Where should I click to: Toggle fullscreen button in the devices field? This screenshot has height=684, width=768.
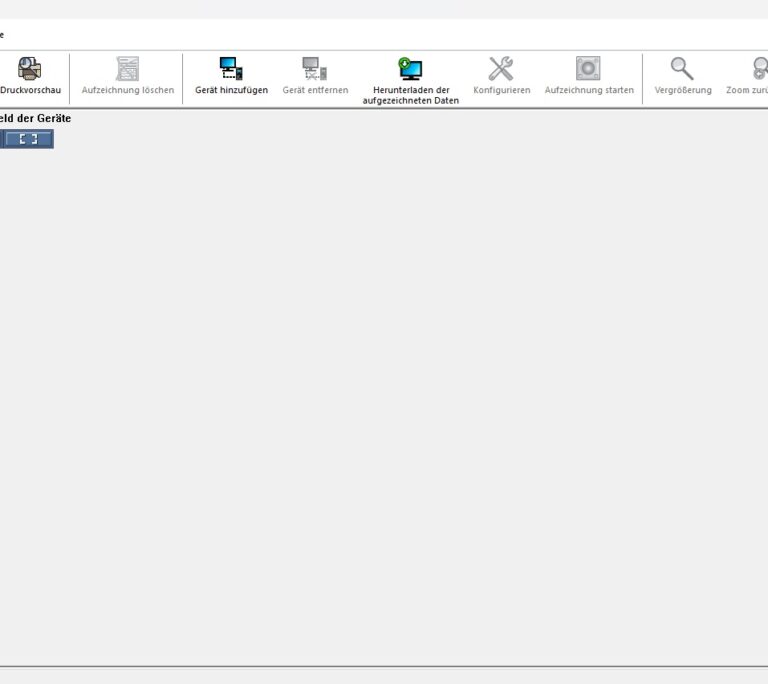click(28, 139)
